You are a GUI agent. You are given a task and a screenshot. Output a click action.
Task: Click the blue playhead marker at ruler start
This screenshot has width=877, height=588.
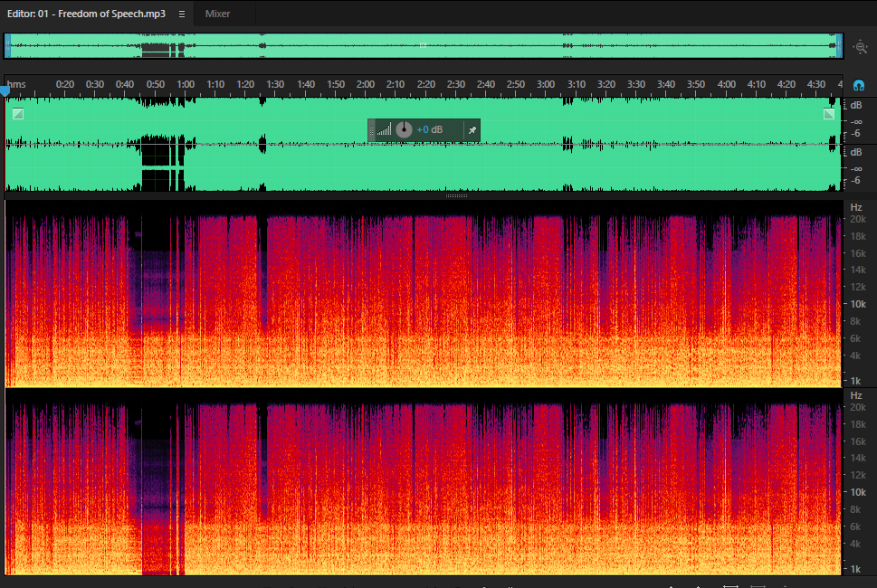(x=5, y=90)
